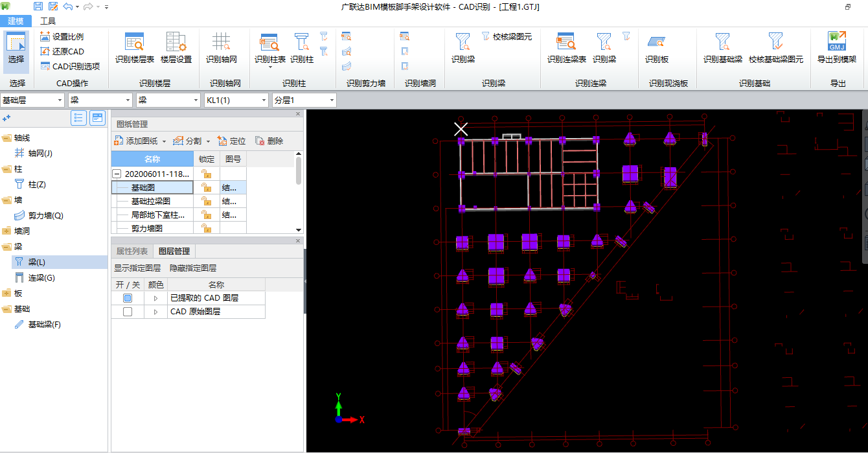Viewport: 868px width, 453px height.
Task: Click 删除 delete drawing button
Action: [x=269, y=141]
